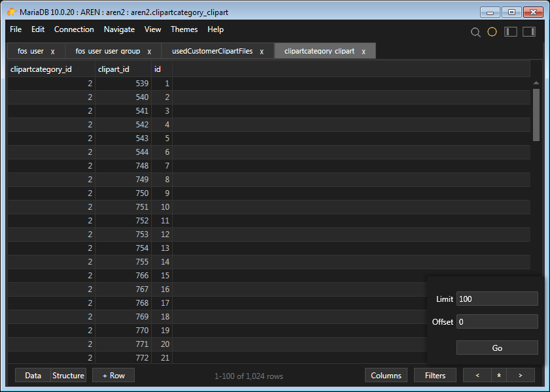Advance to the next result page arrow
Screen dimensions: 550x392
point(521,375)
